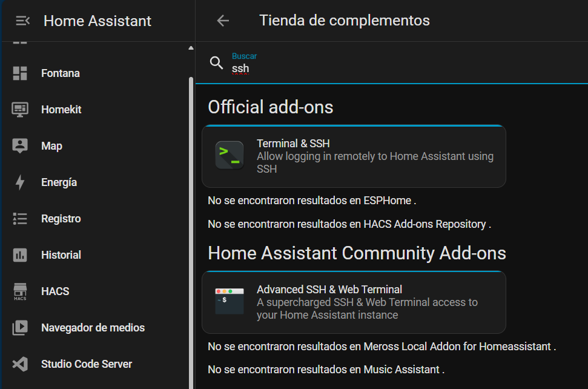Click the green Terminal & SSH logo
588x389 pixels.
click(x=230, y=155)
